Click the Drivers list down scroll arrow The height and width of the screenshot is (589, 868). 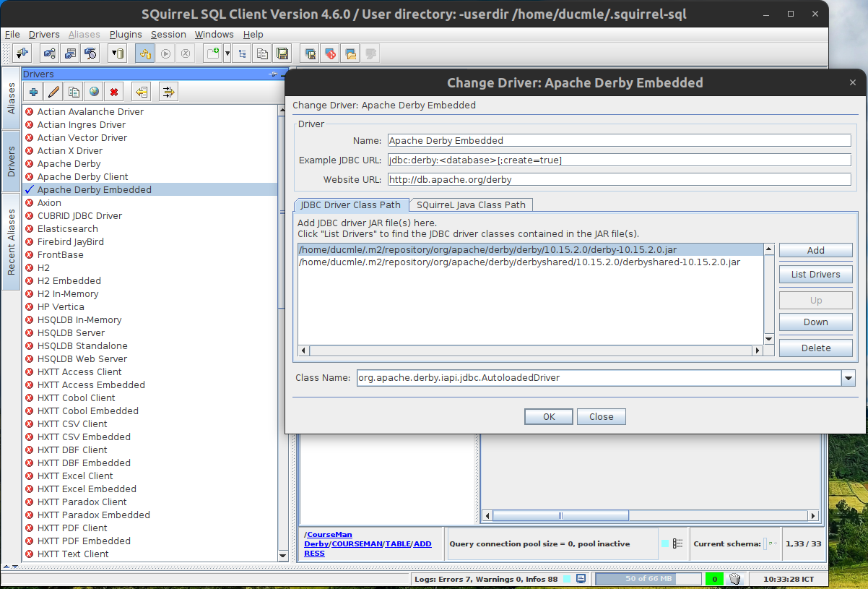click(x=282, y=555)
